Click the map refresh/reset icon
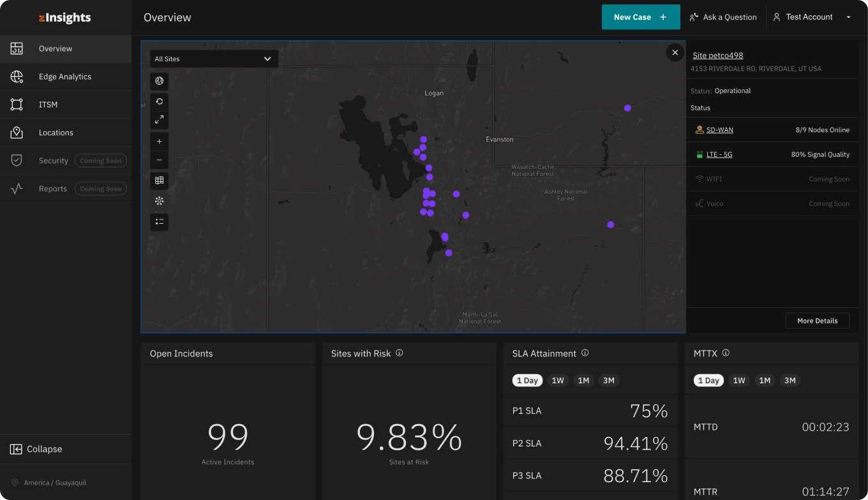 (160, 101)
